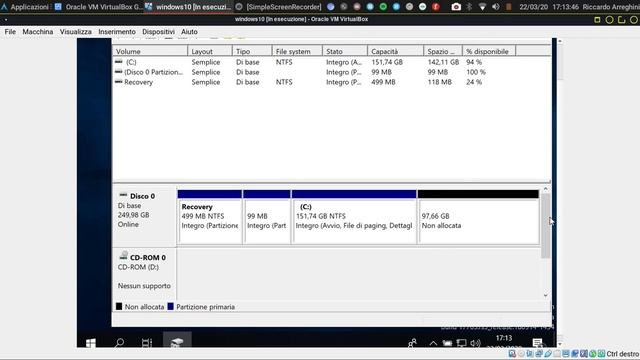This screenshot has height=360, width=640.
Task: Open the Applicazioni menu in host panel
Action: (x=25, y=7)
